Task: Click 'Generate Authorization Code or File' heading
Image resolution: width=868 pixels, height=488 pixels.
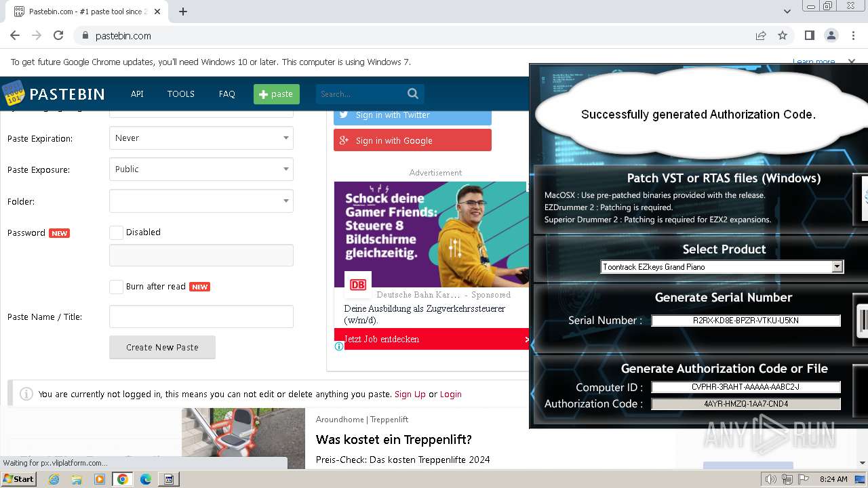Action: click(724, 369)
